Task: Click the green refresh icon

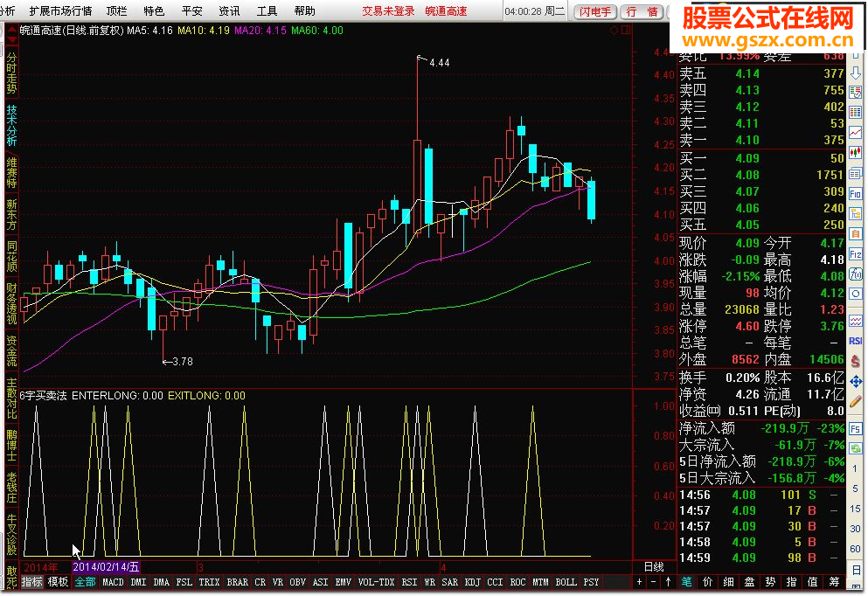Action: [x=856, y=448]
